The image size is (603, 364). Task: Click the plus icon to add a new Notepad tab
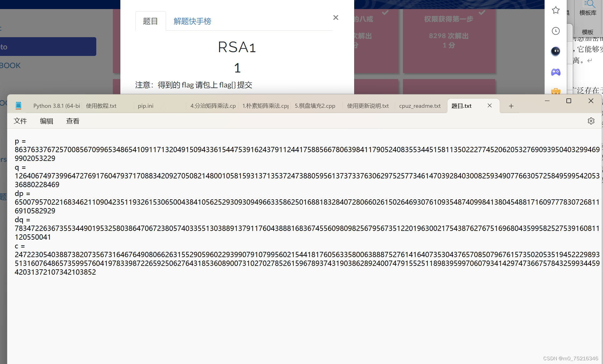click(511, 106)
